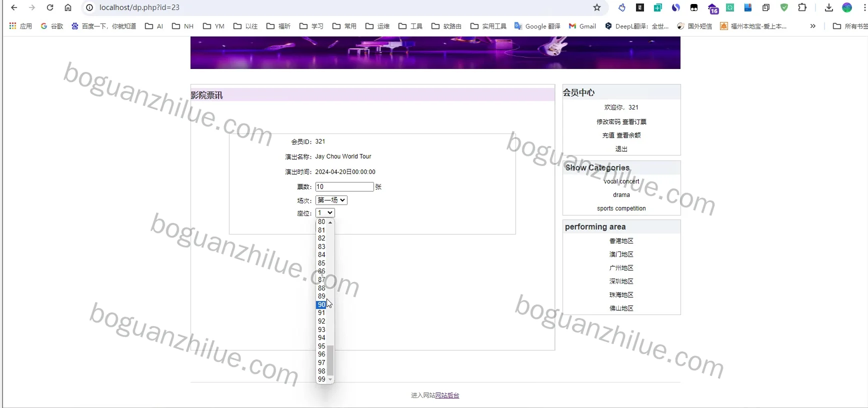Open the DeepL翻译 bookmark
This screenshot has width=868, height=408.
pos(637,26)
